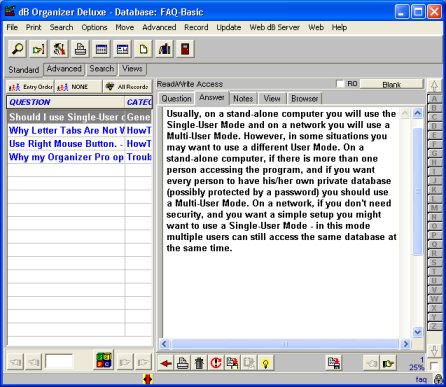The image size is (446, 387).
Task: Select row 'Why Letter Tabs Are Not'
Action: [80, 130]
